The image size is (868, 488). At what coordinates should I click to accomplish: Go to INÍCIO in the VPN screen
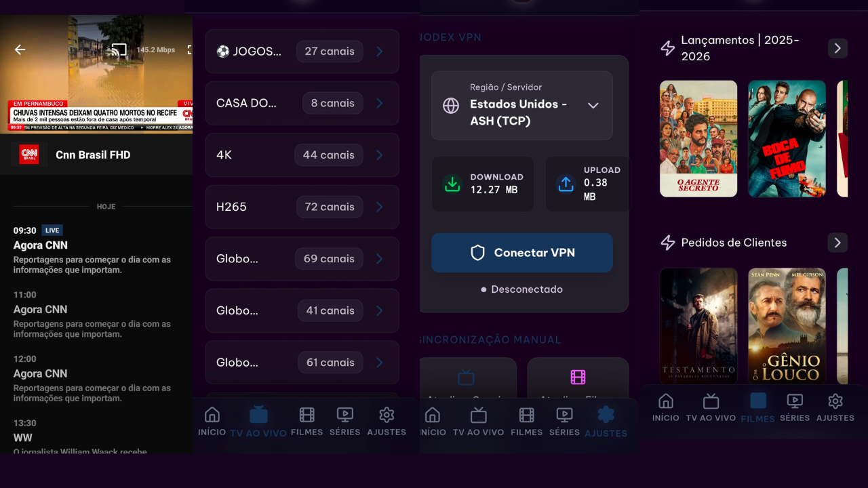click(433, 421)
